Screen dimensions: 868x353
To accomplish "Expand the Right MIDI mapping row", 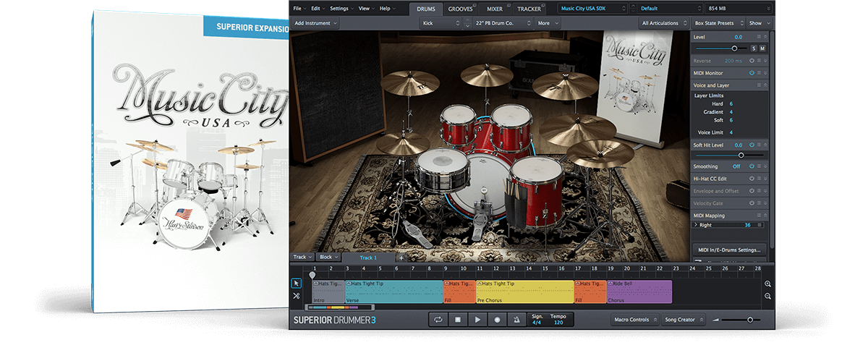I will coord(697,226).
